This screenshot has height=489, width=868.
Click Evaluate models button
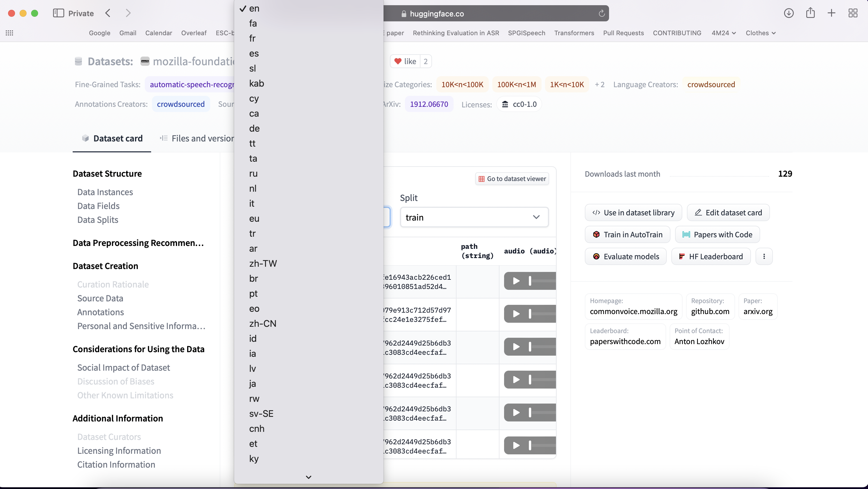pos(626,256)
